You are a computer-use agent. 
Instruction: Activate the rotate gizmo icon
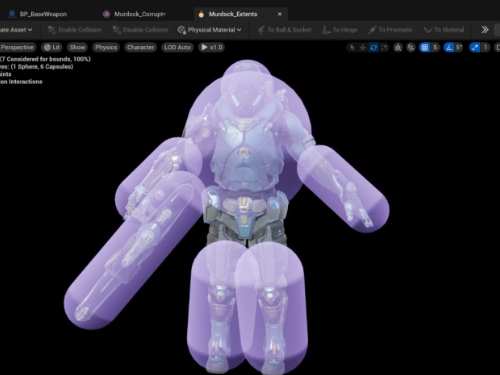coord(374,48)
